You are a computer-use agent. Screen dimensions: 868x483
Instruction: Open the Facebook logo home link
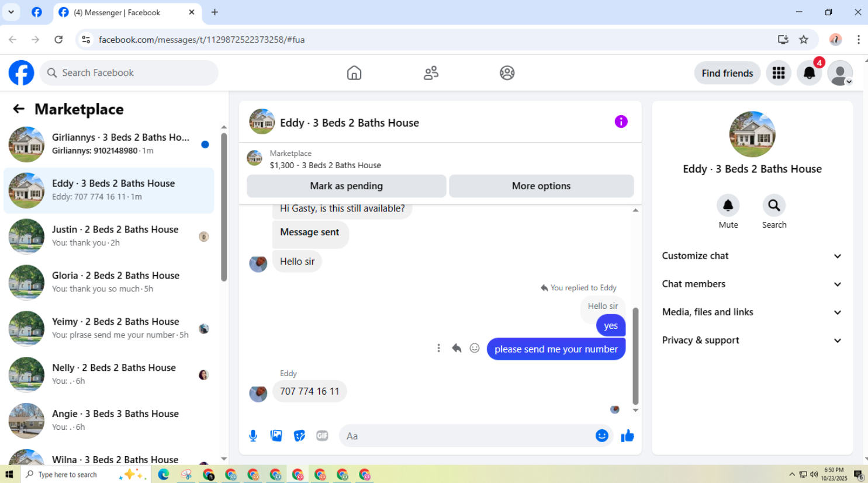pyautogui.click(x=21, y=73)
